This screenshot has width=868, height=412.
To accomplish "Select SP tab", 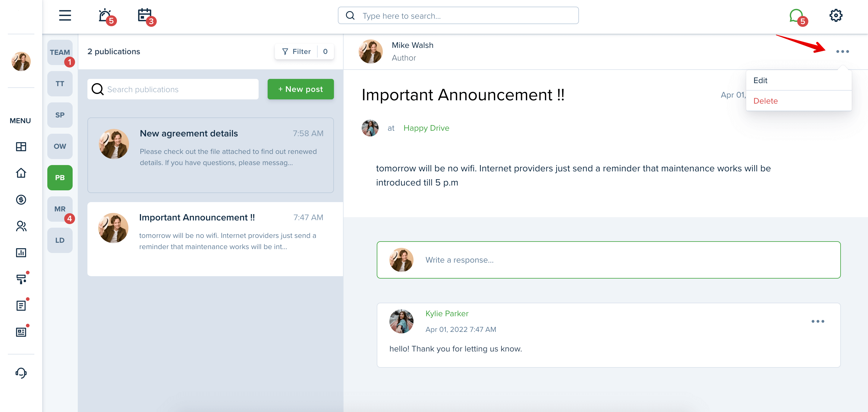I will (60, 115).
